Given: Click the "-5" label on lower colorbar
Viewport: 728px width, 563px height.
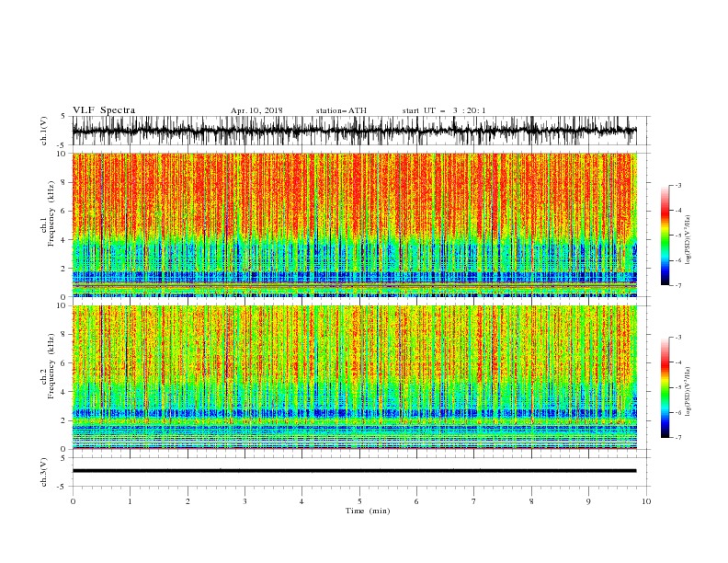Looking at the screenshot, I should (678, 388).
